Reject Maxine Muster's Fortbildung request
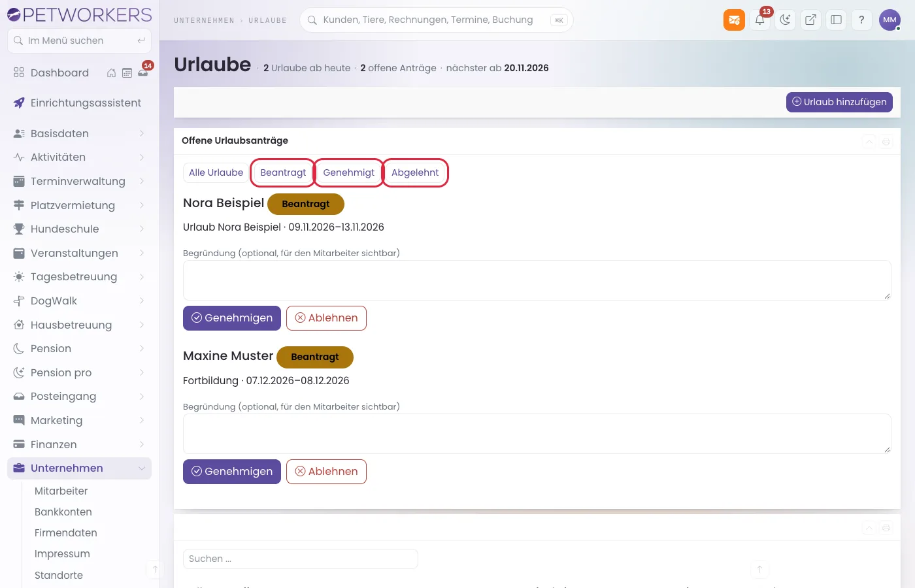915x588 pixels. pyautogui.click(x=326, y=472)
